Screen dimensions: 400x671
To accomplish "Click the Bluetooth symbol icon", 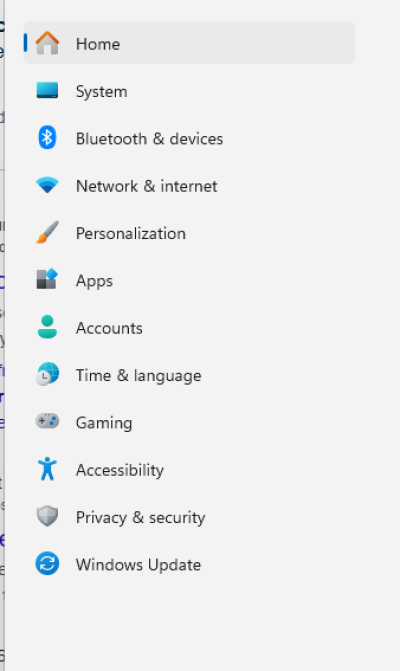I will click(47, 137).
